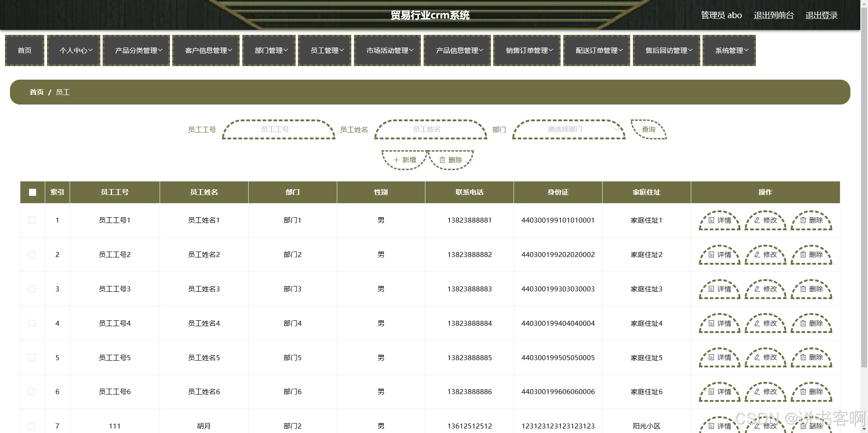Click 管理员 abo account label
The height and width of the screenshot is (433, 868).
pyautogui.click(x=721, y=15)
